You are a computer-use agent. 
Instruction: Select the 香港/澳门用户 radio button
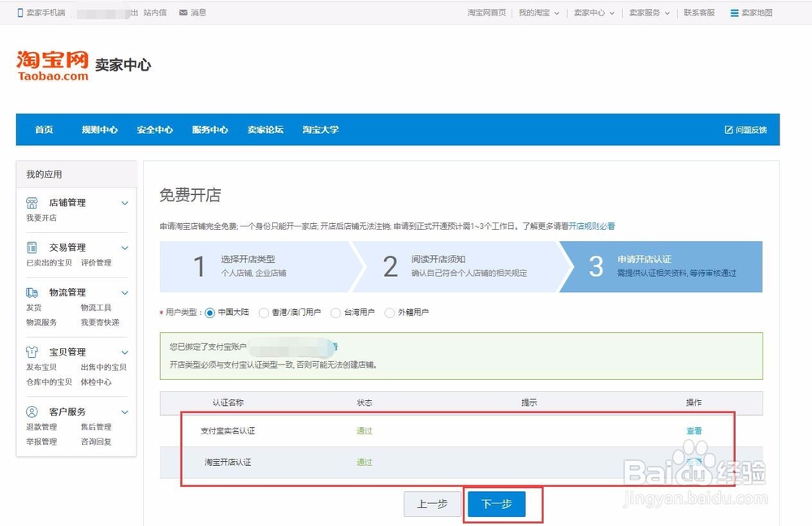pyautogui.click(x=264, y=313)
